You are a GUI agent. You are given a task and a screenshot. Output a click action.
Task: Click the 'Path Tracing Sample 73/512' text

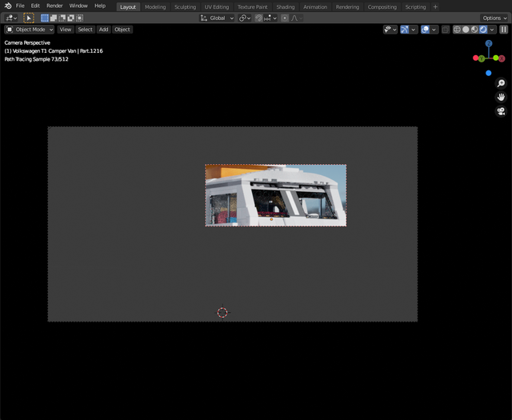[x=37, y=59]
